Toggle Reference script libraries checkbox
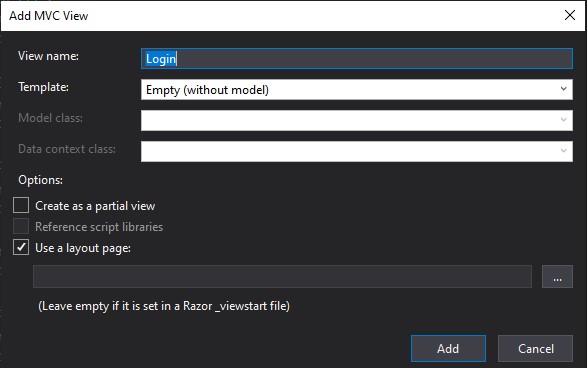Viewport: 587px width, 368px height. point(21,226)
